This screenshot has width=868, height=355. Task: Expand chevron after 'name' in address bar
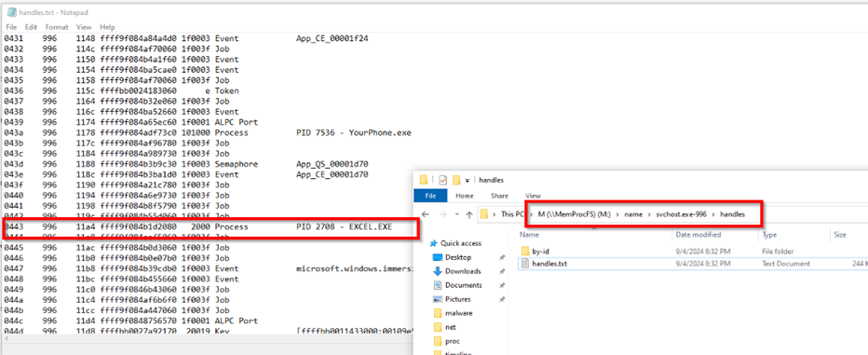click(649, 214)
